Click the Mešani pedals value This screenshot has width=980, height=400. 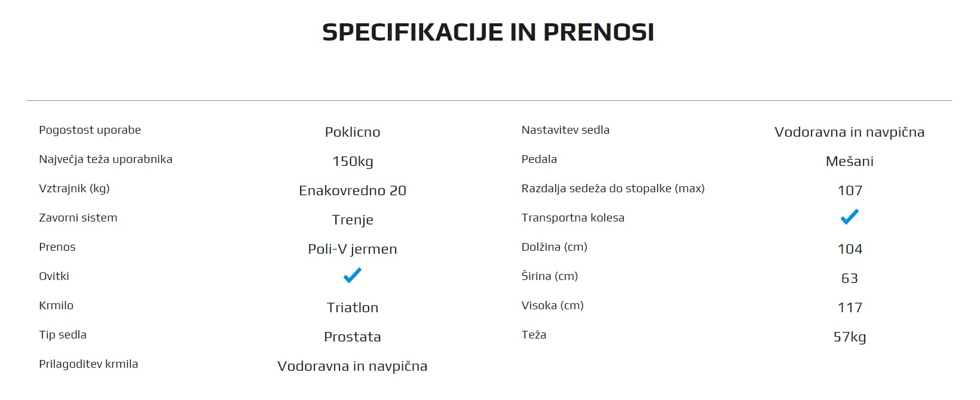coord(850,161)
